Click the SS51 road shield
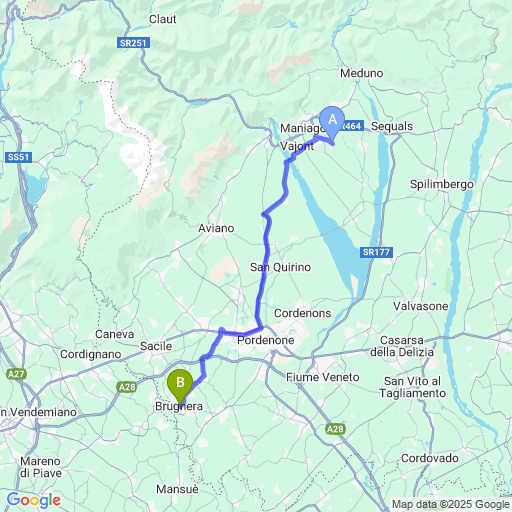 [18, 157]
